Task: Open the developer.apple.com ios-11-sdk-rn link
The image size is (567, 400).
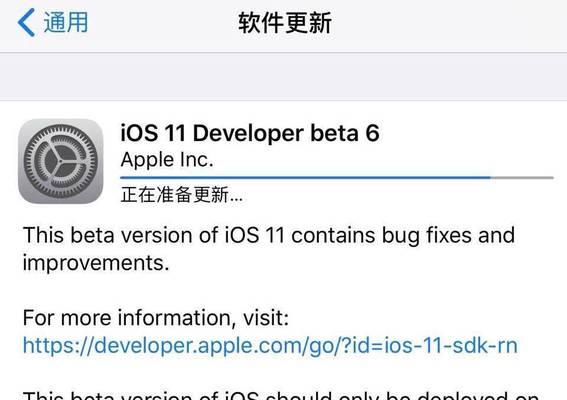Action: click(270, 345)
